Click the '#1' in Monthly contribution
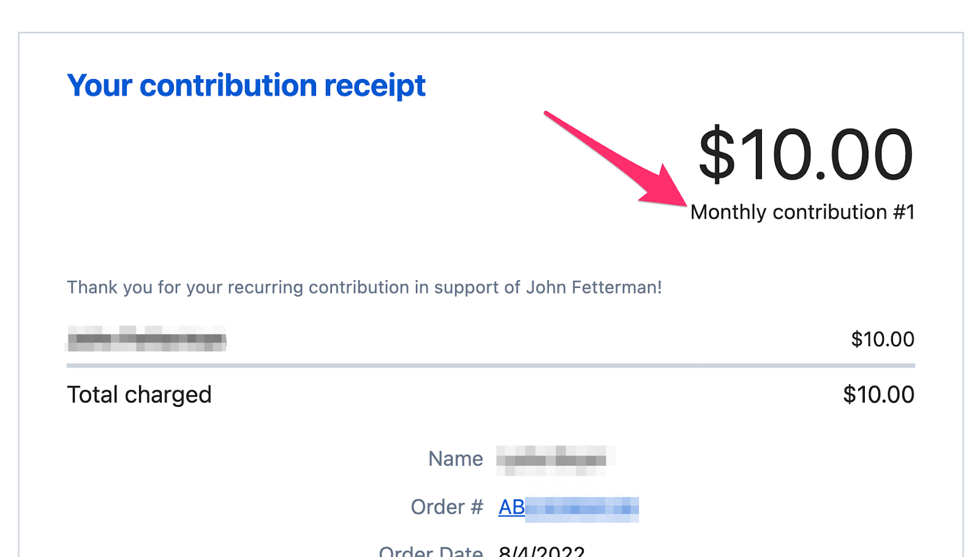This screenshot has height=557, width=980. coord(903,212)
